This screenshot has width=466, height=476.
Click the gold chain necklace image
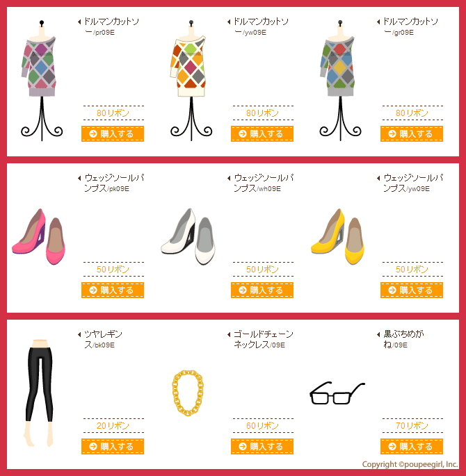tap(188, 393)
